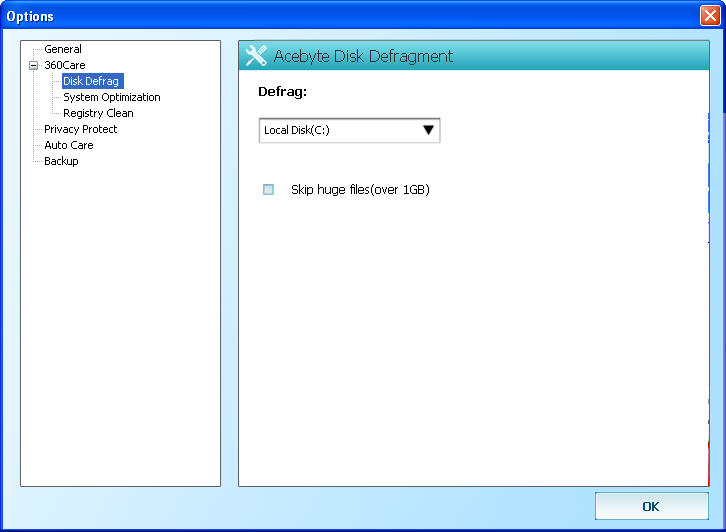Select the 360Care tree item
This screenshot has width=726, height=532.
65,65
